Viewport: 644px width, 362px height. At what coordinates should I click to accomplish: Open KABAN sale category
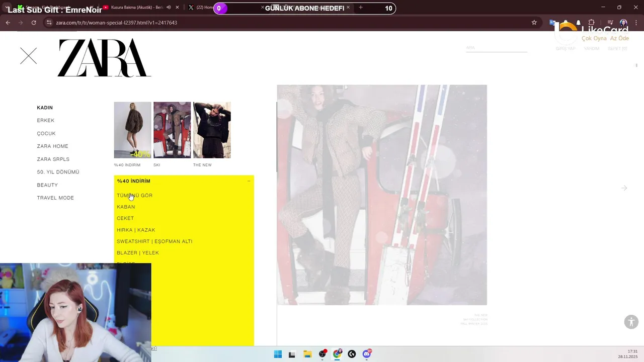click(x=126, y=207)
